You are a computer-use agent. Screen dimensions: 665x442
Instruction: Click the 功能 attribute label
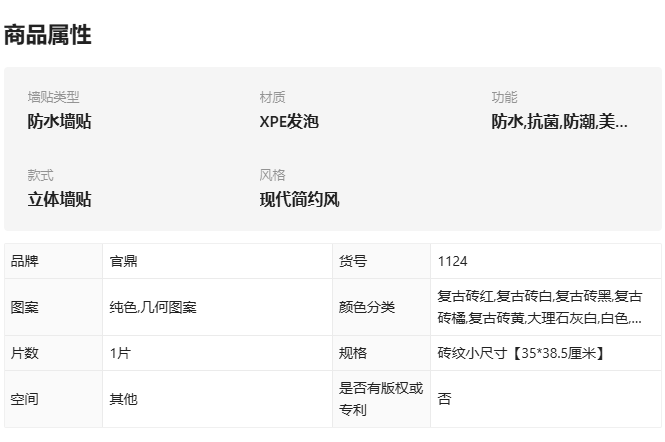point(504,97)
